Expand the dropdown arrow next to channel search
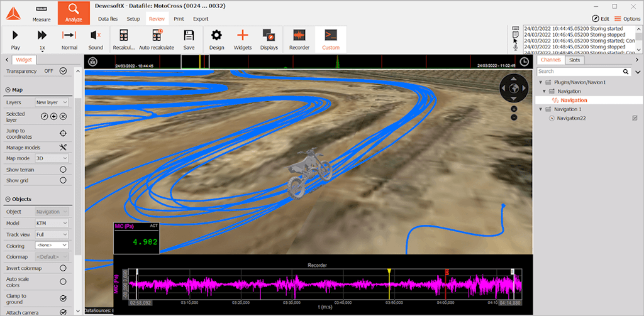Image resolution: width=644 pixels, height=316 pixels. click(x=638, y=72)
